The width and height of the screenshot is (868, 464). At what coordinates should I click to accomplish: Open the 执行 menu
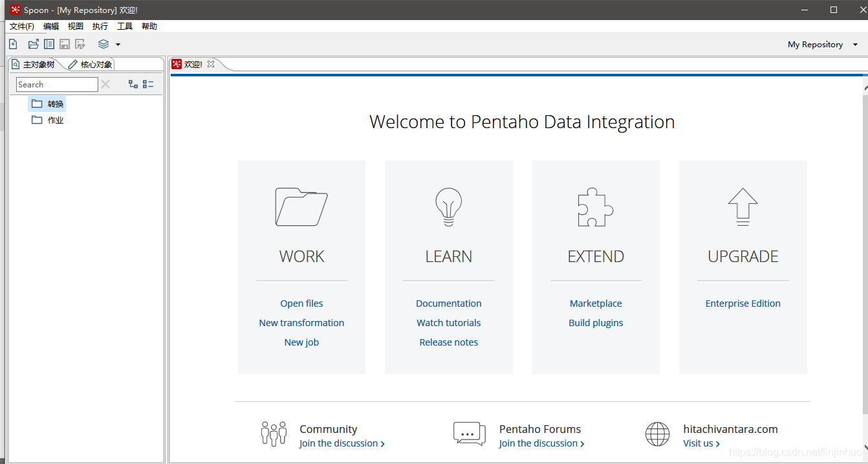coord(100,27)
